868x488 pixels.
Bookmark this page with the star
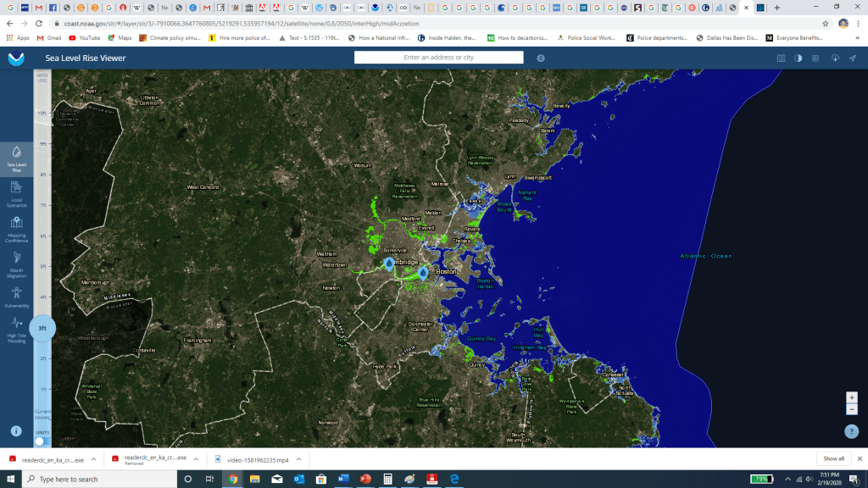tap(825, 24)
